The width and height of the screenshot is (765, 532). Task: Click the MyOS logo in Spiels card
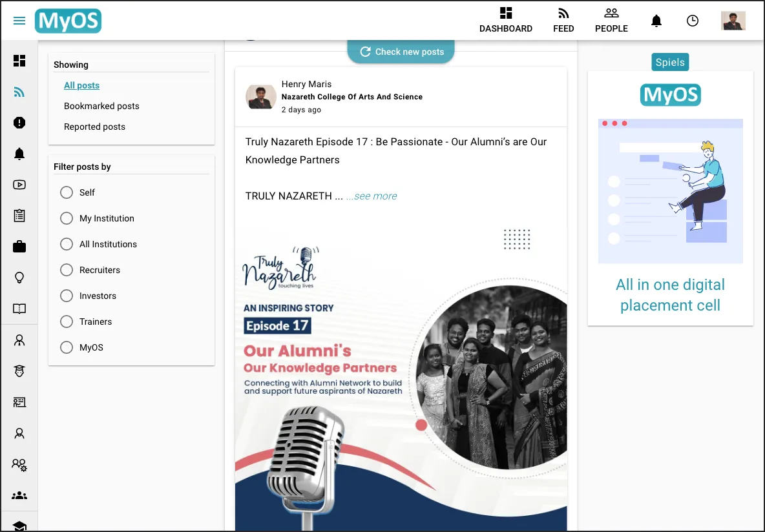coord(671,95)
